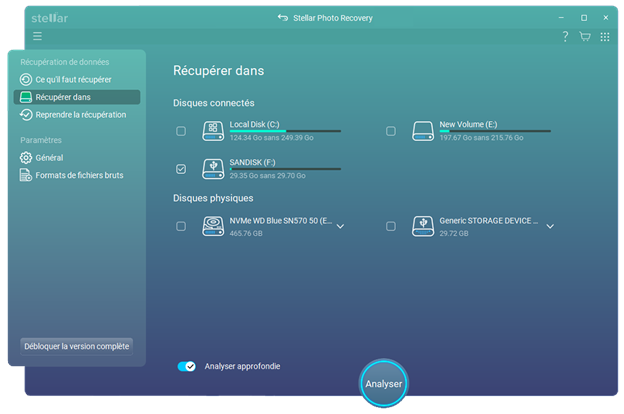Click the gear icon next to Général
Viewport: 624px width, 414px height.
tap(26, 158)
